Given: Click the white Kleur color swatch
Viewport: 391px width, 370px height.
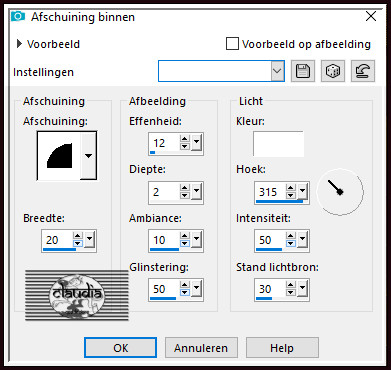Looking at the screenshot, I should coord(278,144).
